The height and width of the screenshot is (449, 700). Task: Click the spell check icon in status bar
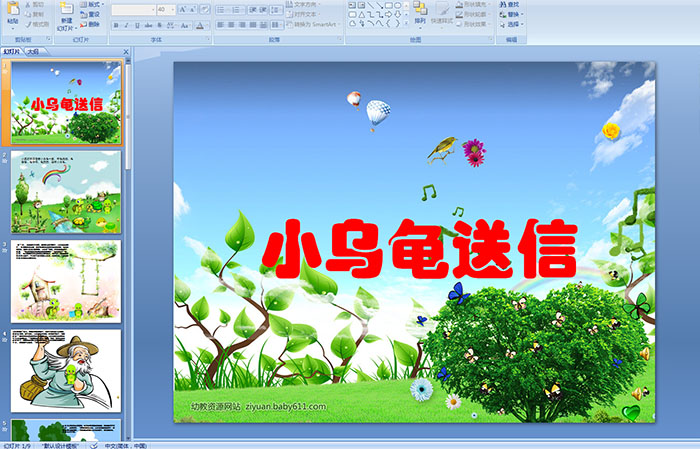click(93, 445)
